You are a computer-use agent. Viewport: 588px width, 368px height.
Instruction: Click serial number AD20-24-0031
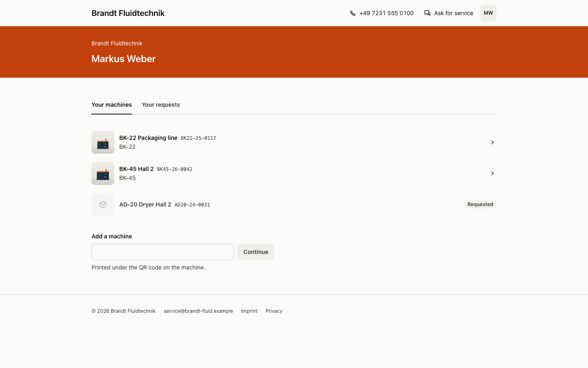pos(192,205)
